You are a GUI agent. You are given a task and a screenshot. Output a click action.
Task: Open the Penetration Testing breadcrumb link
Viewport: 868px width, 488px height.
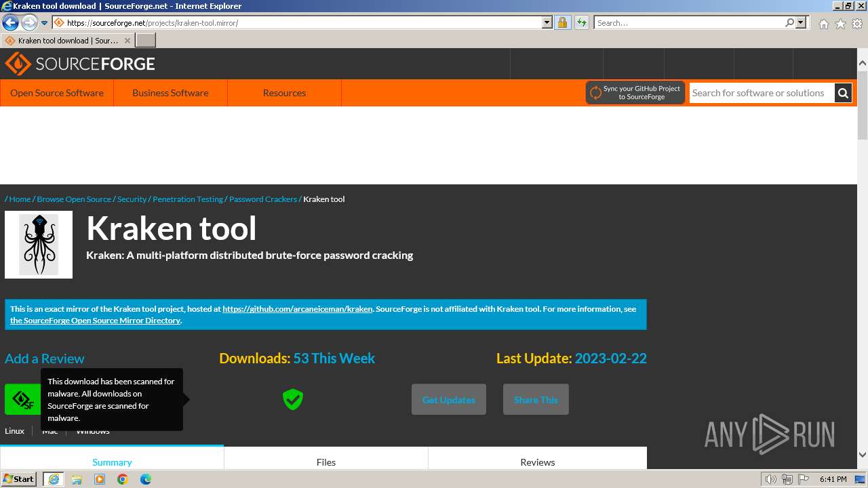coord(188,199)
